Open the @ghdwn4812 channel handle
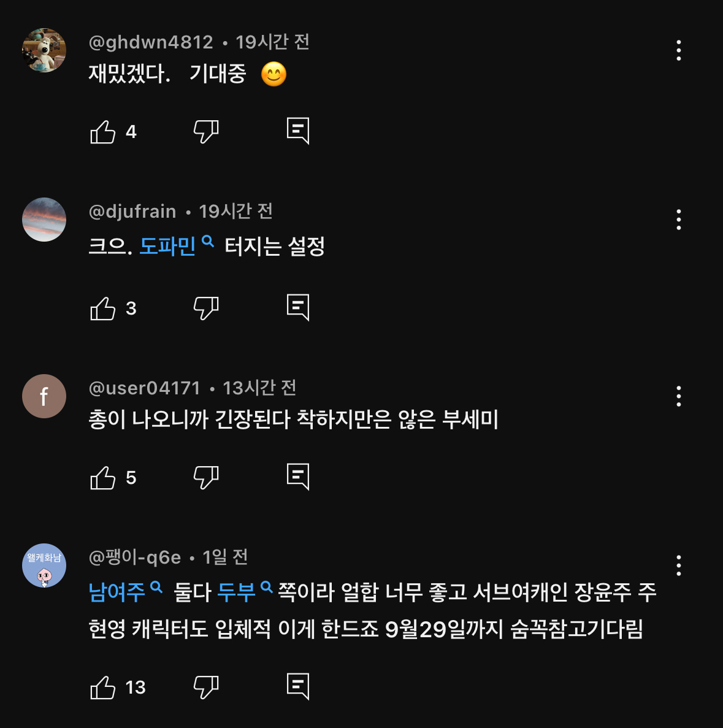This screenshot has width=723, height=728. [151, 42]
